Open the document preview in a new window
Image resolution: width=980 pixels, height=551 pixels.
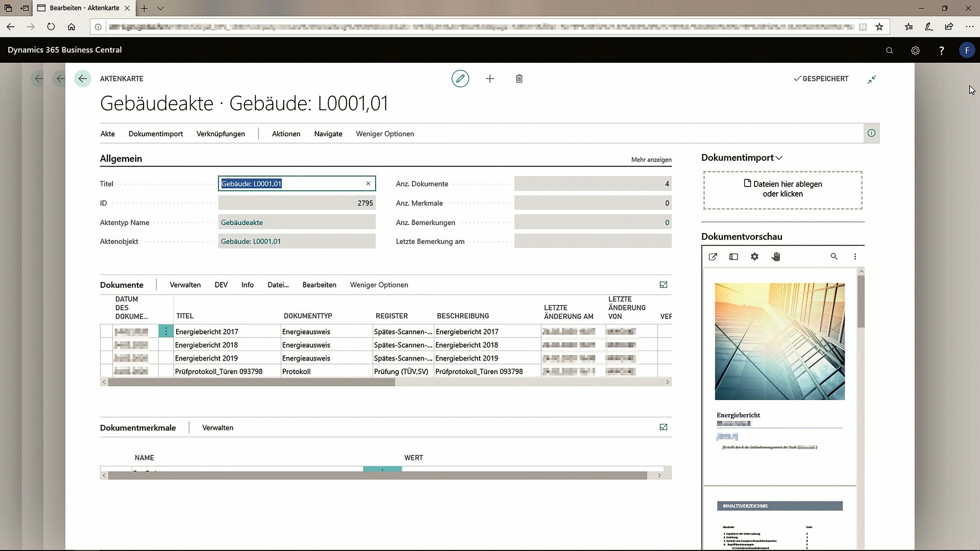point(713,257)
